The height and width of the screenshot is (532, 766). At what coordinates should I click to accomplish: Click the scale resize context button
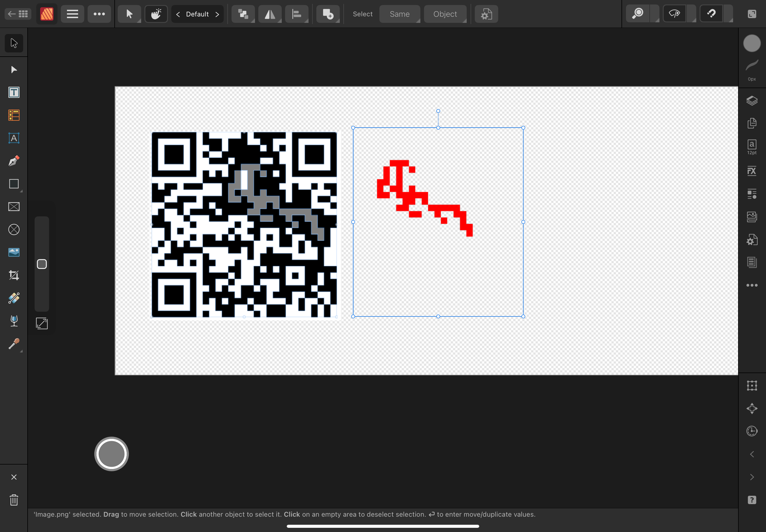[42, 323]
